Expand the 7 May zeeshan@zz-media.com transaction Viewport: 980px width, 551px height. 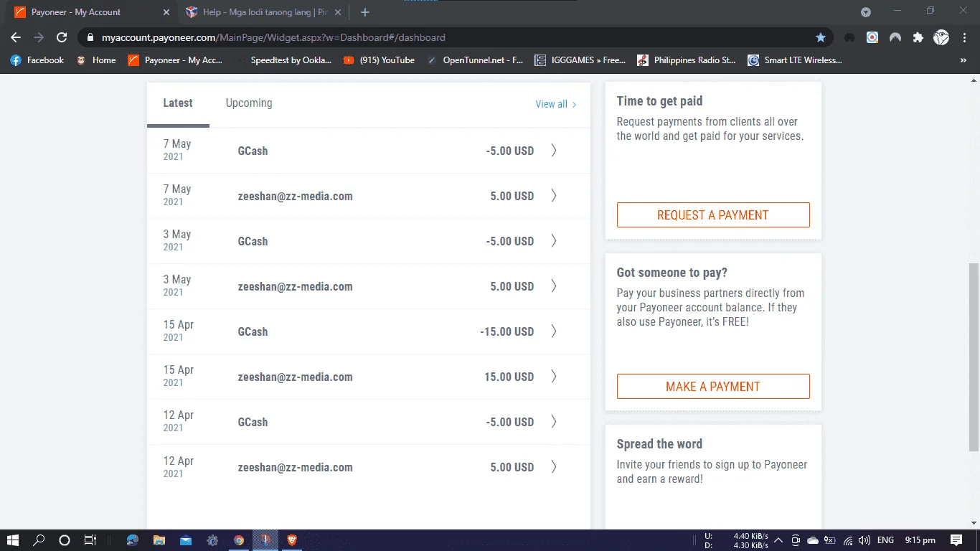[x=553, y=196]
